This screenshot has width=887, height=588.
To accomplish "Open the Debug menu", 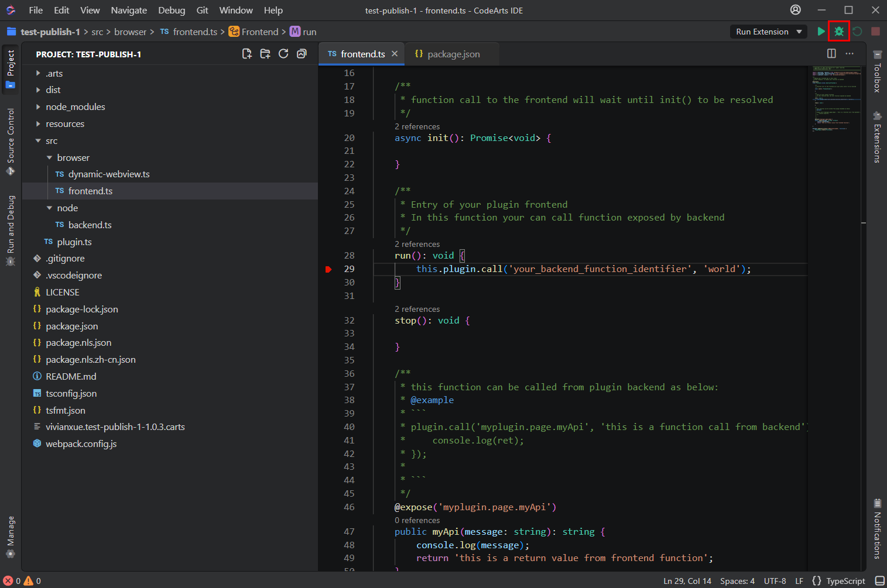I will click(171, 10).
